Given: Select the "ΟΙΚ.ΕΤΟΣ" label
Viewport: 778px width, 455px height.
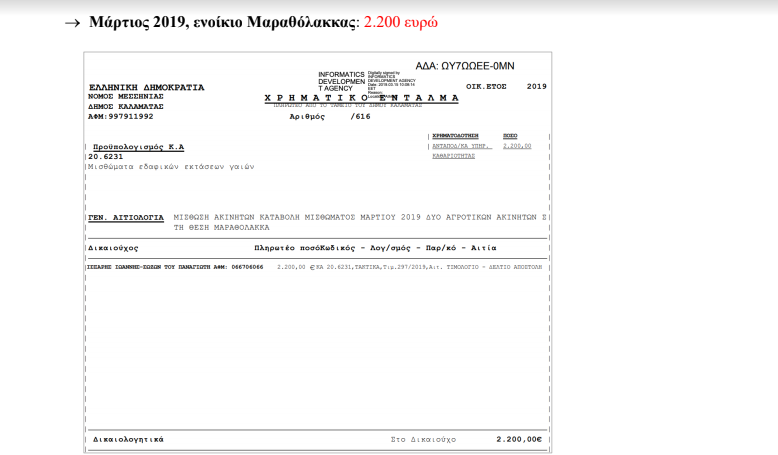Looking at the screenshot, I should 486,86.
